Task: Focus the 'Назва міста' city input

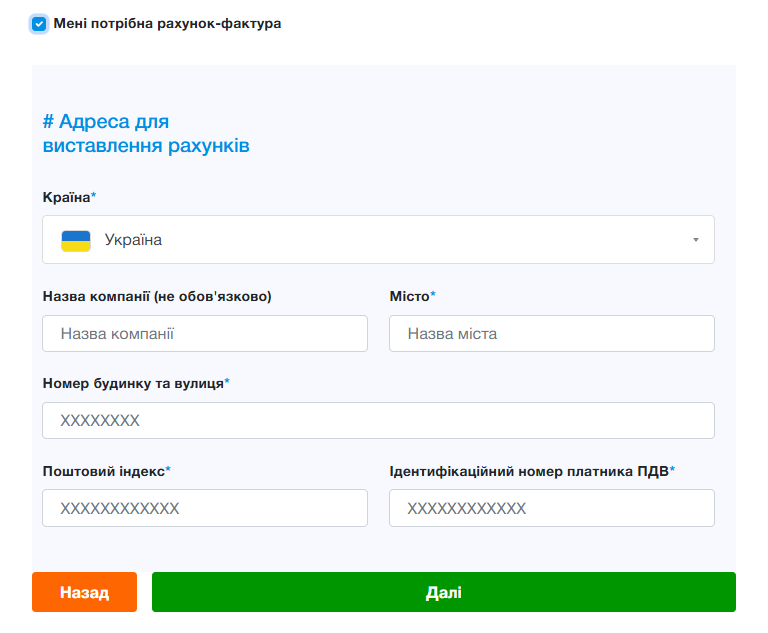Action: [x=552, y=334]
